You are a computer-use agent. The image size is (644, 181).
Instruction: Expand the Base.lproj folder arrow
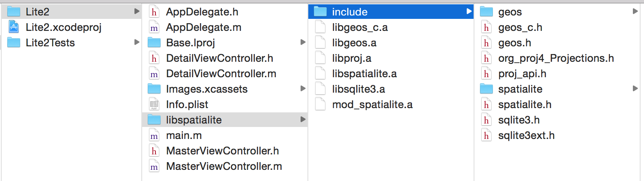pos(303,42)
